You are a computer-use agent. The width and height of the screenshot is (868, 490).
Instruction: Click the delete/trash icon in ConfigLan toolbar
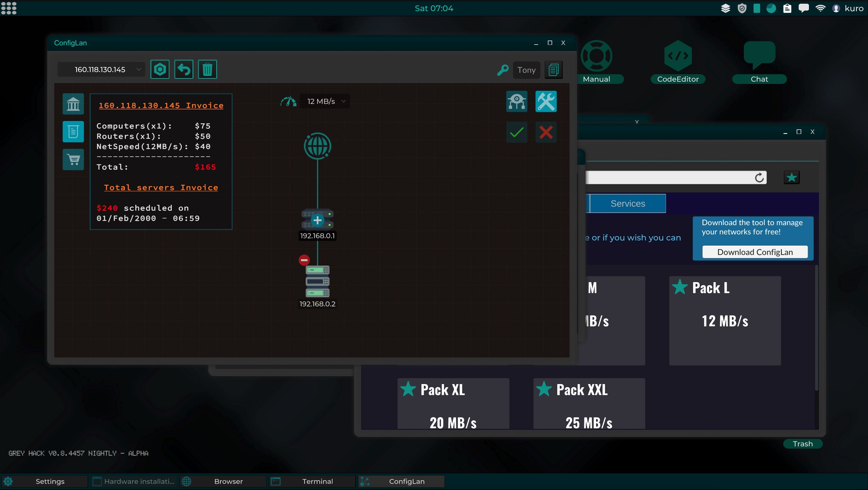point(207,69)
